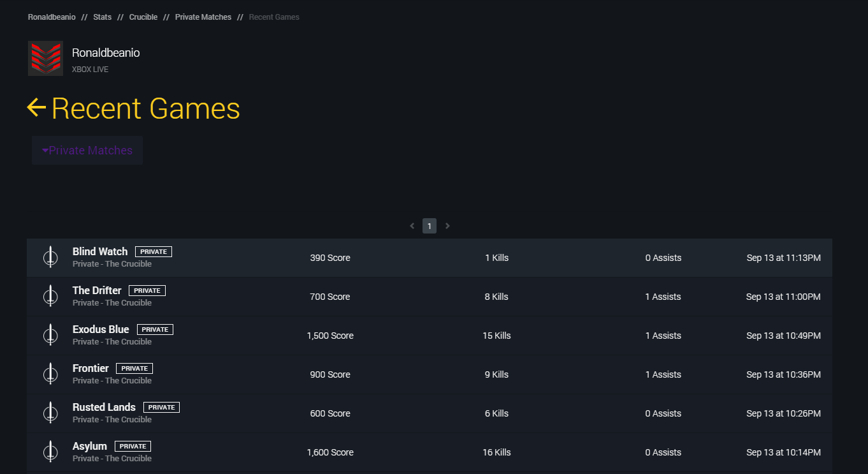Open the Blind Watch match
This screenshot has width=868, height=474.
coord(430,258)
